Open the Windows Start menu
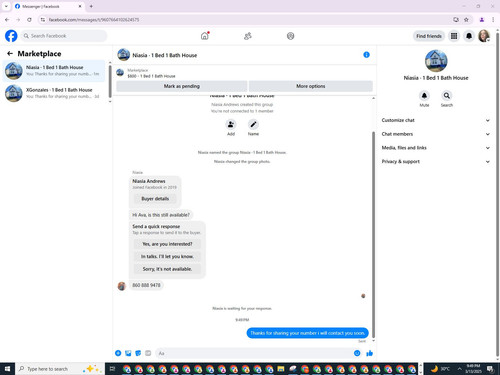This screenshot has height=375, width=500. point(7,369)
